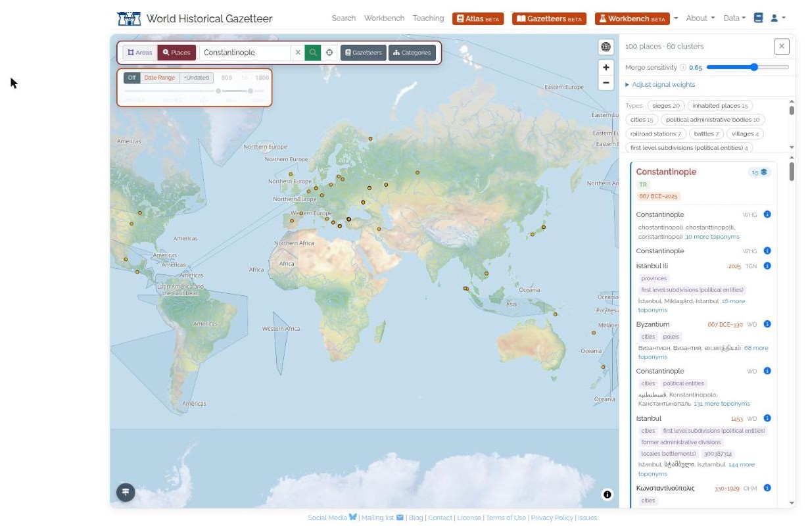Open the Search nav item
The image size is (808, 532).
click(343, 18)
